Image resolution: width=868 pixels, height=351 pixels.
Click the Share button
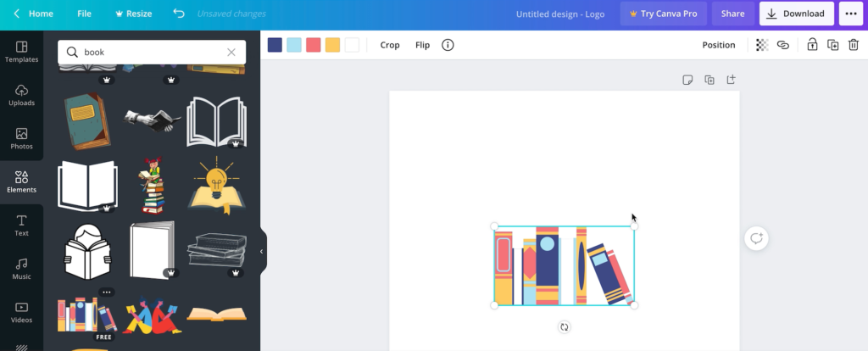pyautogui.click(x=732, y=14)
